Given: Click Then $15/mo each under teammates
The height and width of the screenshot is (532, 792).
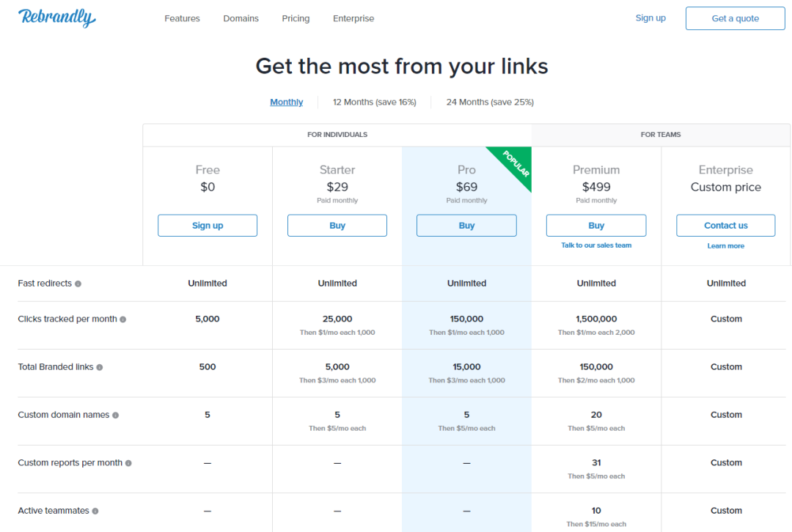Looking at the screenshot, I should 596,524.
